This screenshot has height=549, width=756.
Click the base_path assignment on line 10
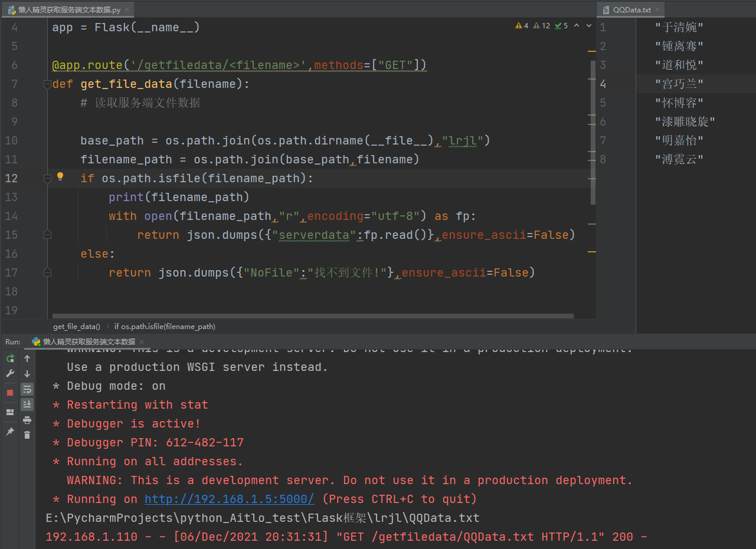pyautogui.click(x=286, y=140)
